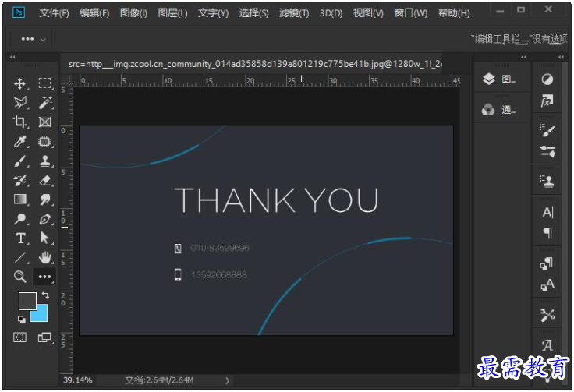
Task: Open the 文字(Y) menu
Action: [213, 13]
